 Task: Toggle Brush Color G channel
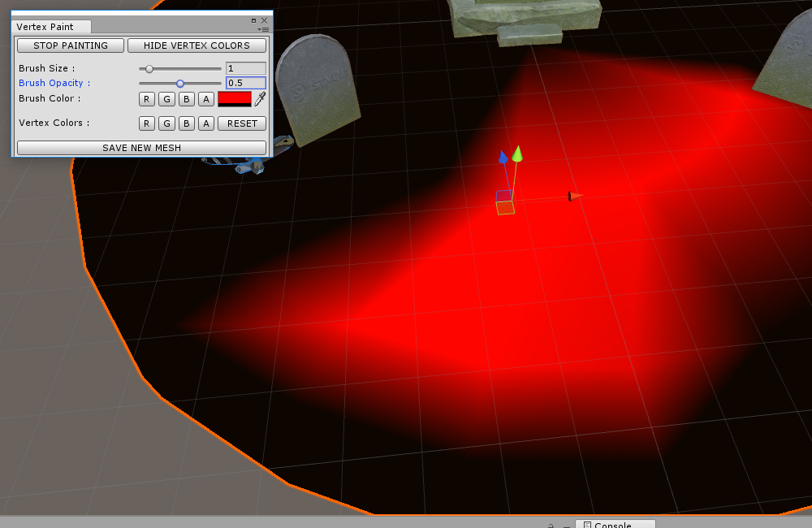(x=166, y=99)
